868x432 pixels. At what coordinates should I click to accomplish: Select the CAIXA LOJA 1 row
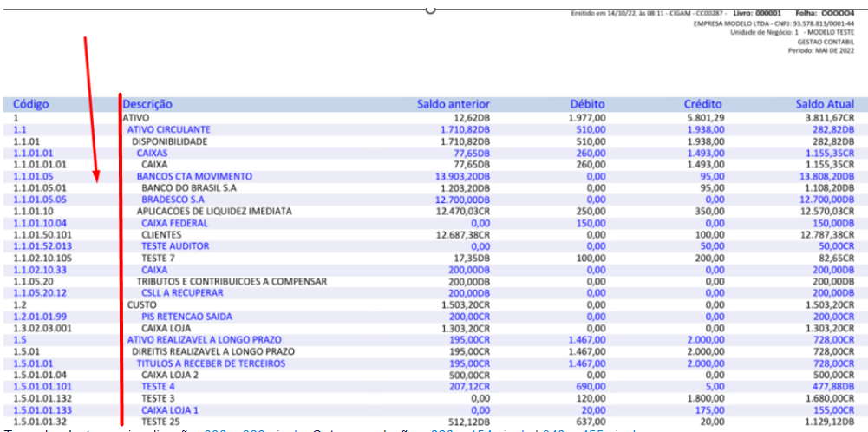(x=434, y=411)
